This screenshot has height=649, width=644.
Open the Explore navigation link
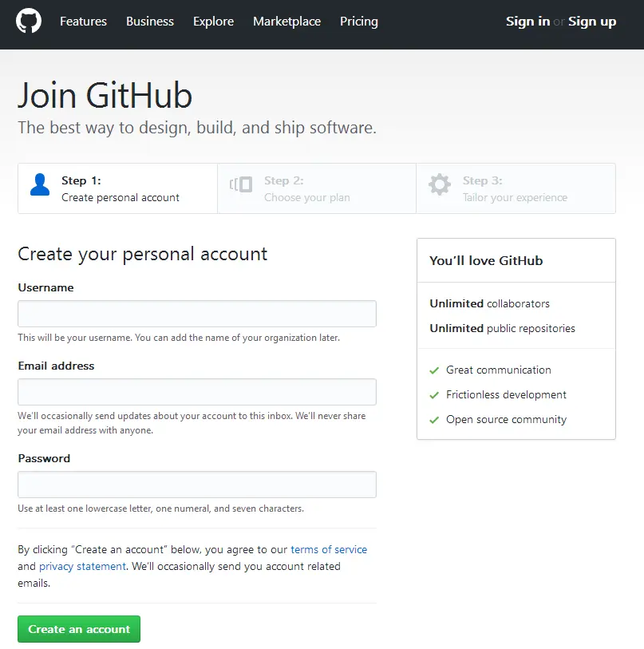pyautogui.click(x=214, y=21)
